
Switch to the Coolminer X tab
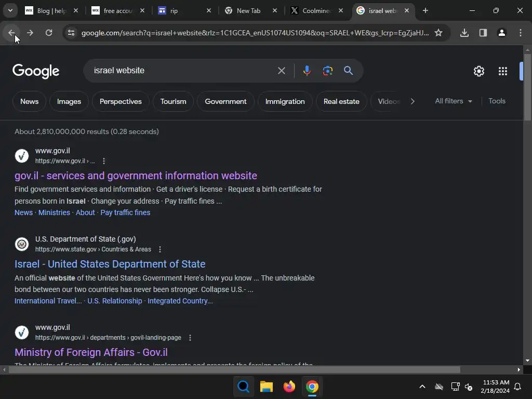pos(317,10)
